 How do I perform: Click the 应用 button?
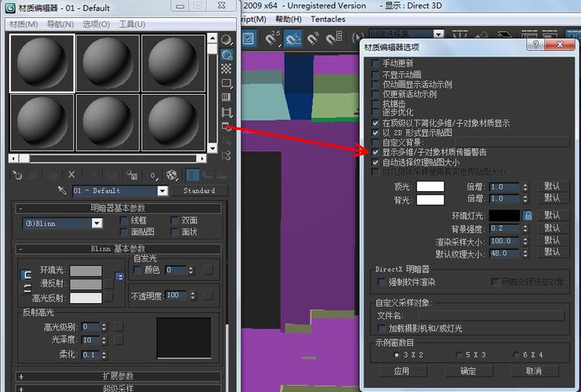(x=401, y=371)
